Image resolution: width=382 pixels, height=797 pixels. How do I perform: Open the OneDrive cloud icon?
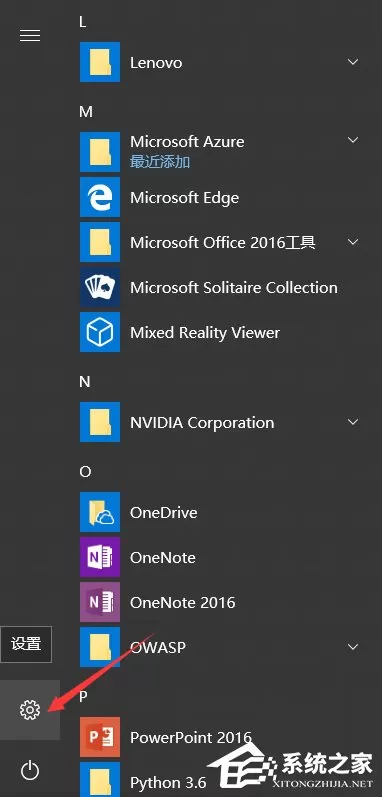[100, 512]
